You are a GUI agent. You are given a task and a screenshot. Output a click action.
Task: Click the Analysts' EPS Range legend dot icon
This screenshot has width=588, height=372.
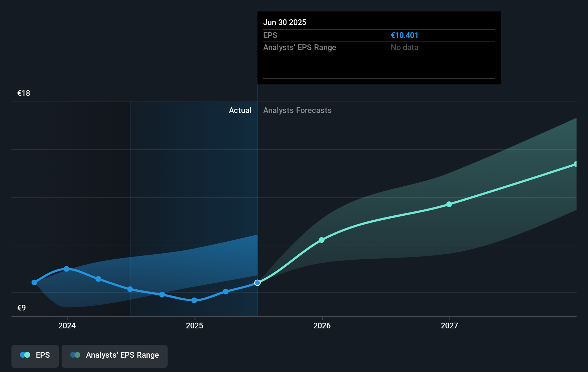(x=75, y=354)
